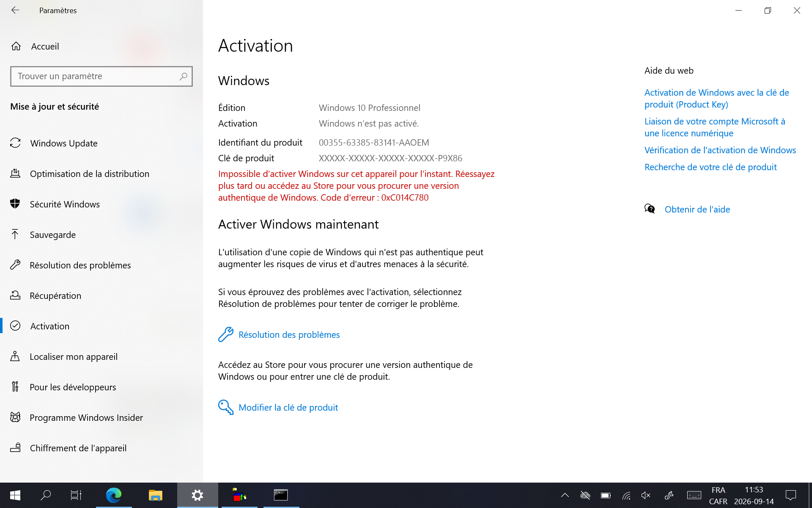Image resolution: width=812 pixels, height=508 pixels.
Task: Switch to the Command Prompt taskbar window
Action: click(281, 495)
